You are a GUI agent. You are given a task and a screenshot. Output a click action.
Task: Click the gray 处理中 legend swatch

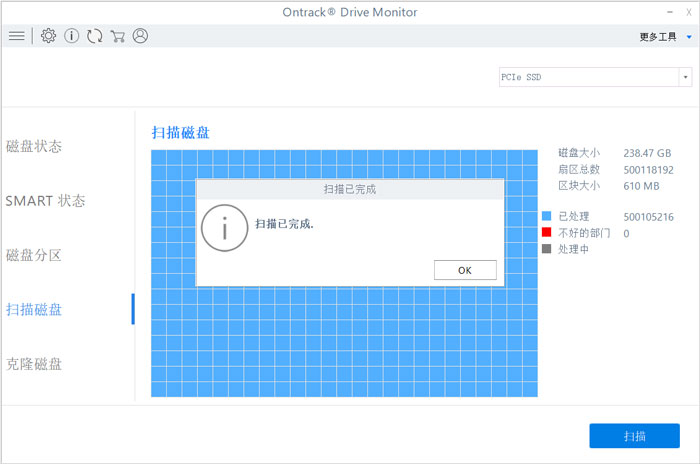(547, 249)
